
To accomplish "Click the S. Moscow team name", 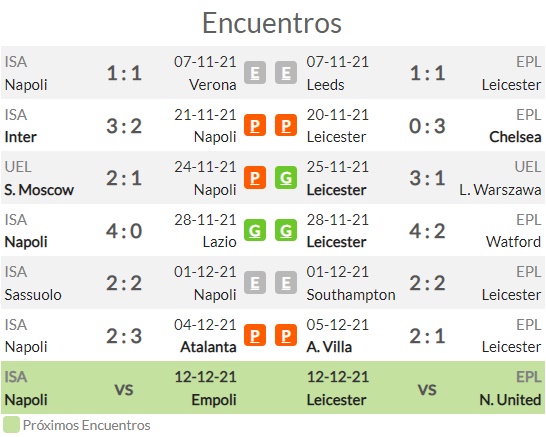I will click(39, 190).
